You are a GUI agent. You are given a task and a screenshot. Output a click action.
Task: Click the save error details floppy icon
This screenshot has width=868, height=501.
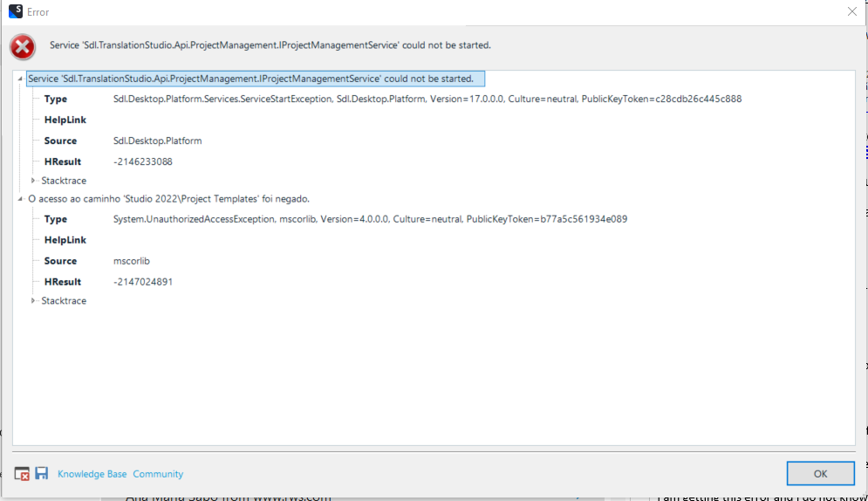(42, 473)
